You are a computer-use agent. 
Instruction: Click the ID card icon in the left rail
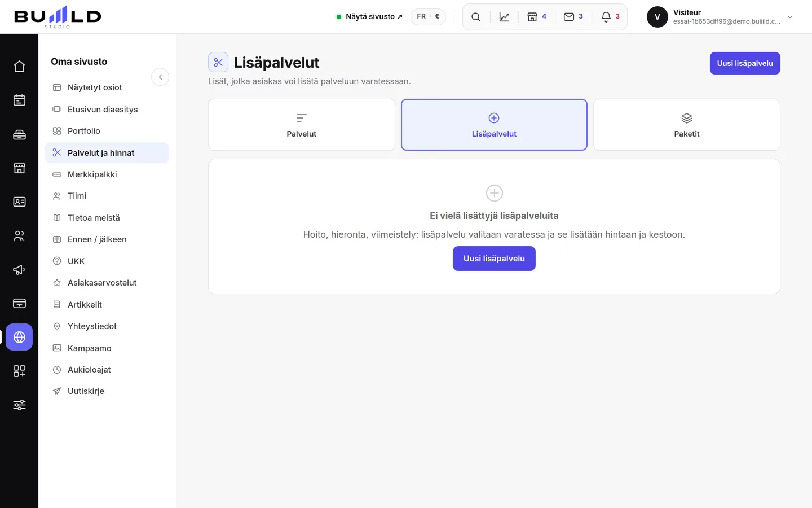19,202
